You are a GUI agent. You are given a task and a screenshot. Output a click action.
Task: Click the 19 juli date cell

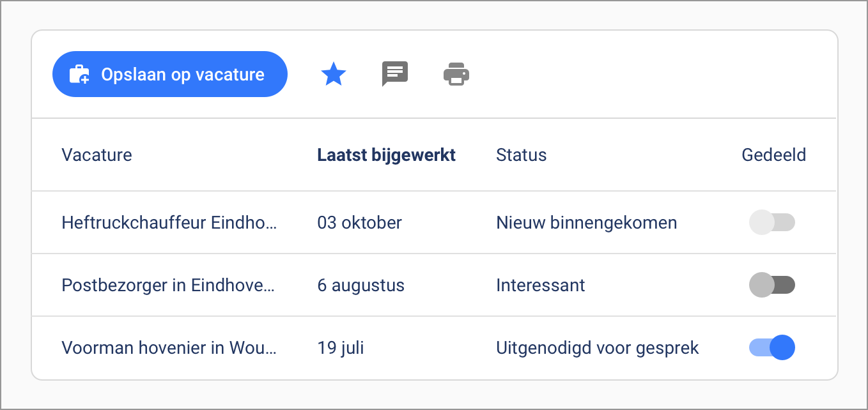click(340, 348)
